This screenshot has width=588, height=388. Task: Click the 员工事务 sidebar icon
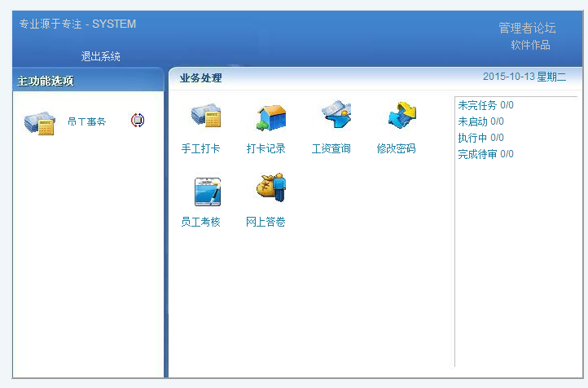39,122
